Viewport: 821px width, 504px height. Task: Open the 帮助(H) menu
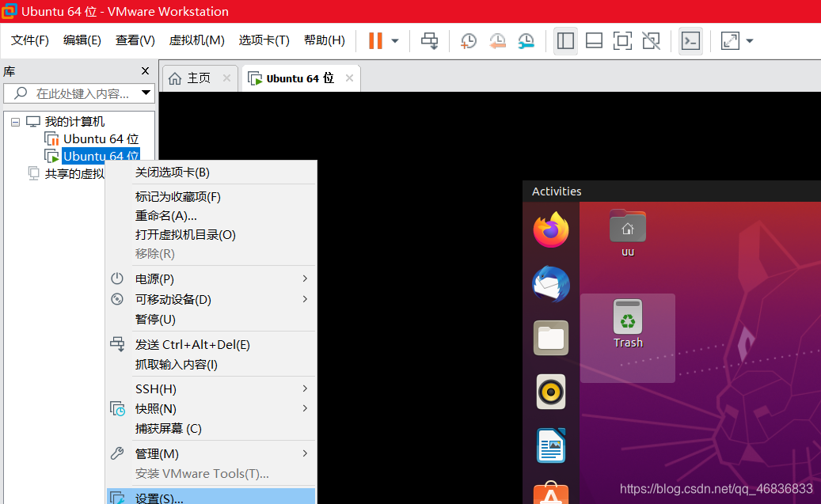[324, 40]
